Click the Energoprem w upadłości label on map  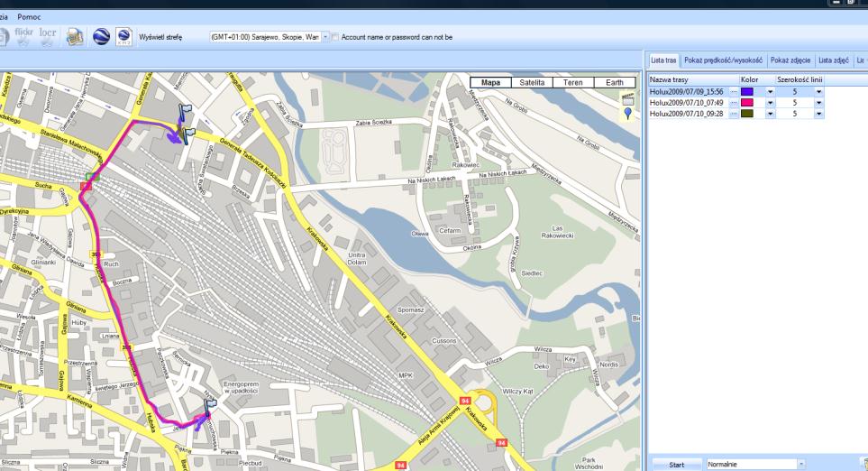[241, 387]
